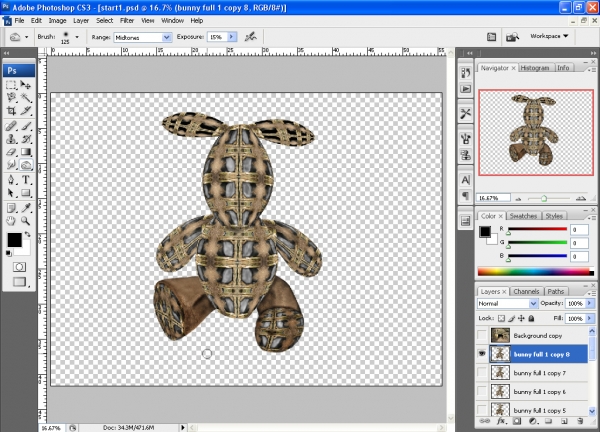Select the Burn tool in toolbox
This screenshot has height=432, width=600.
pyautogui.click(x=26, y=165)
